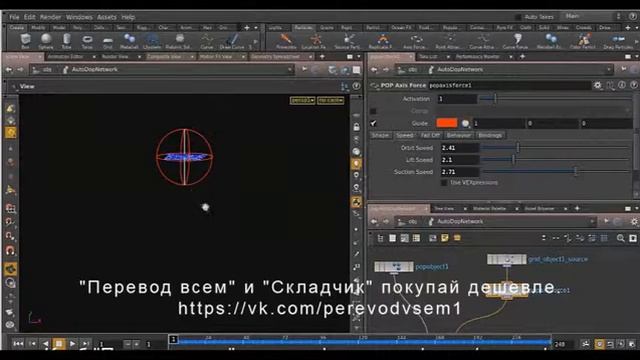Select the Draw Curve shelf tool
Screen dimensions: 640x360
click(x=232, y=41)
